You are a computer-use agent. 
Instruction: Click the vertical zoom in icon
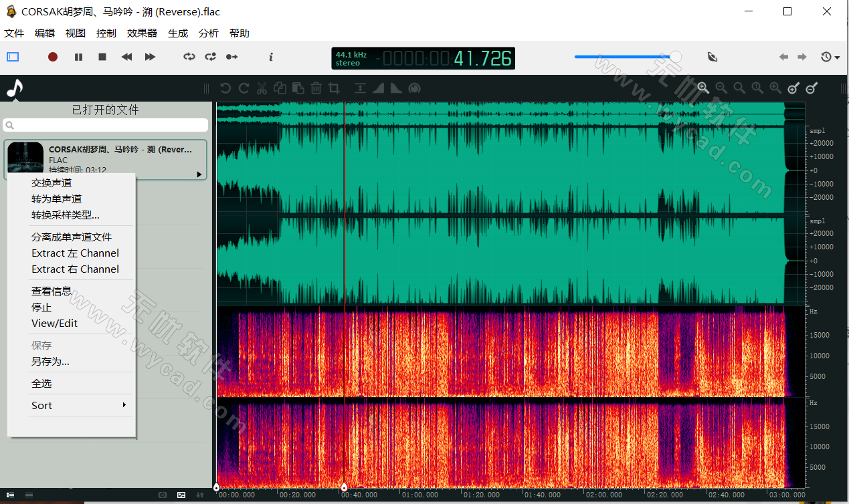click(x=794, y=88)
